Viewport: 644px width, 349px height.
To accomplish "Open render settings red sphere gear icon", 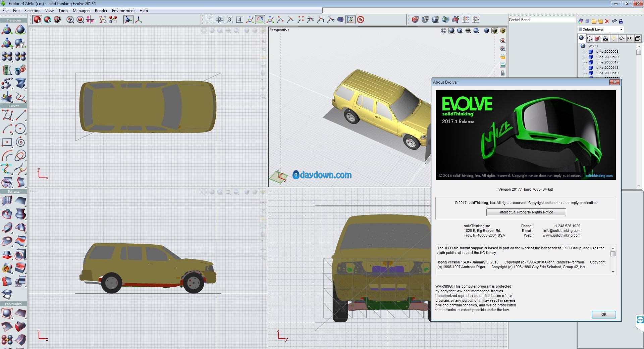I will [x=415, y=20].
